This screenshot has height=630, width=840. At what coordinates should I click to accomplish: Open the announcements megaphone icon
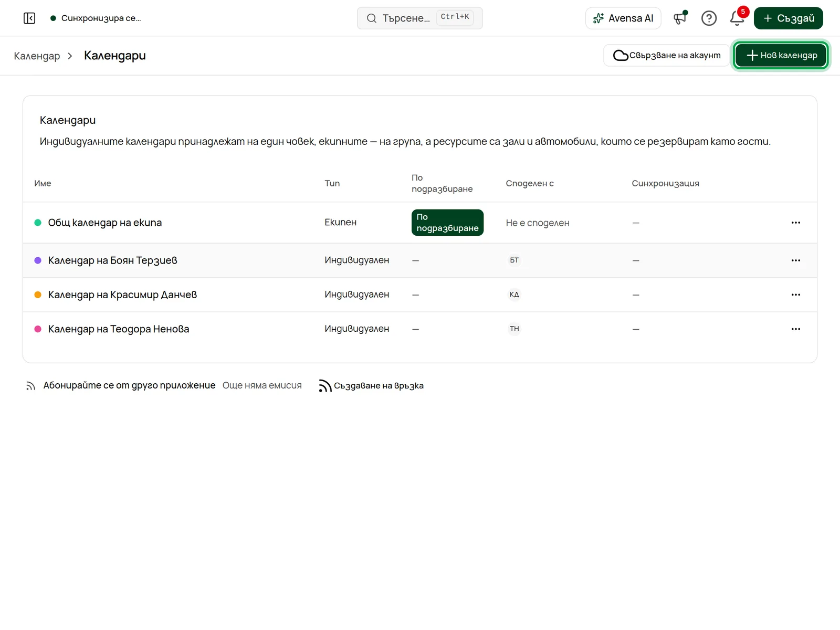pos(680,18)
